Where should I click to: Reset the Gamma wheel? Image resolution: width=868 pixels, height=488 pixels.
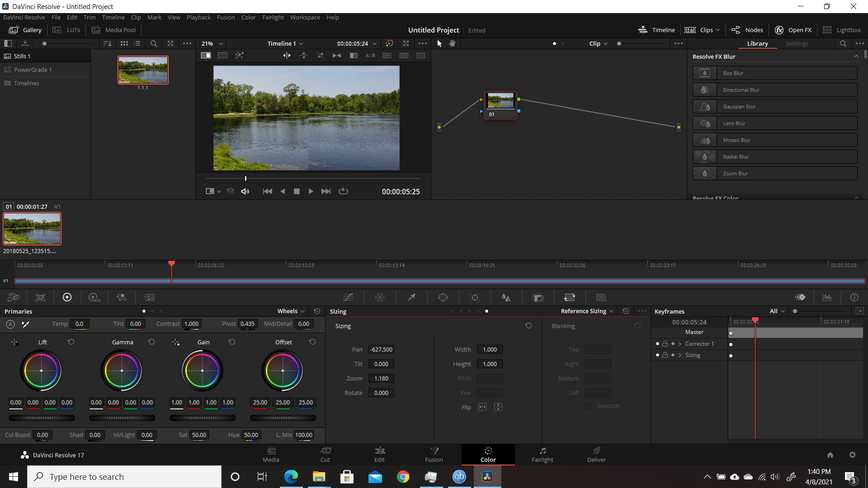[x=151, y=342]
